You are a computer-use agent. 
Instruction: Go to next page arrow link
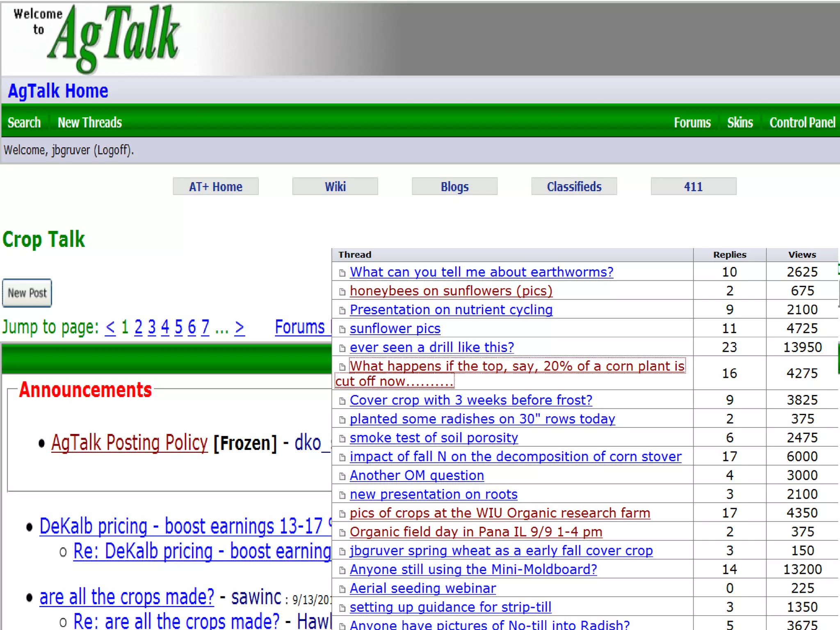pyautogui.click(x=240, y=327)
